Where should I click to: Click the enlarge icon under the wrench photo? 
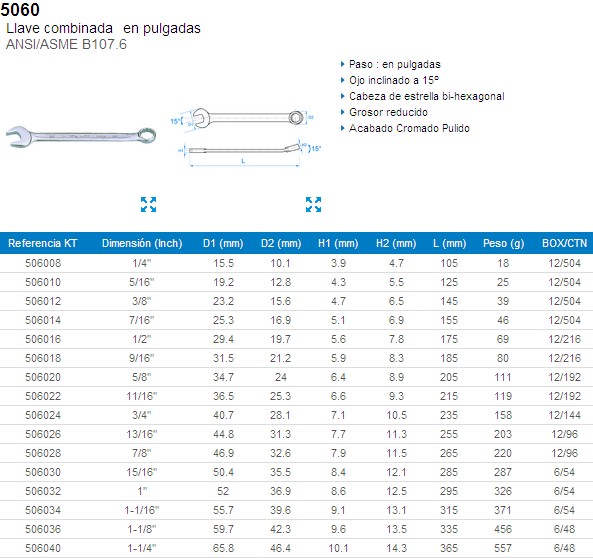click(x=148, y=204)
